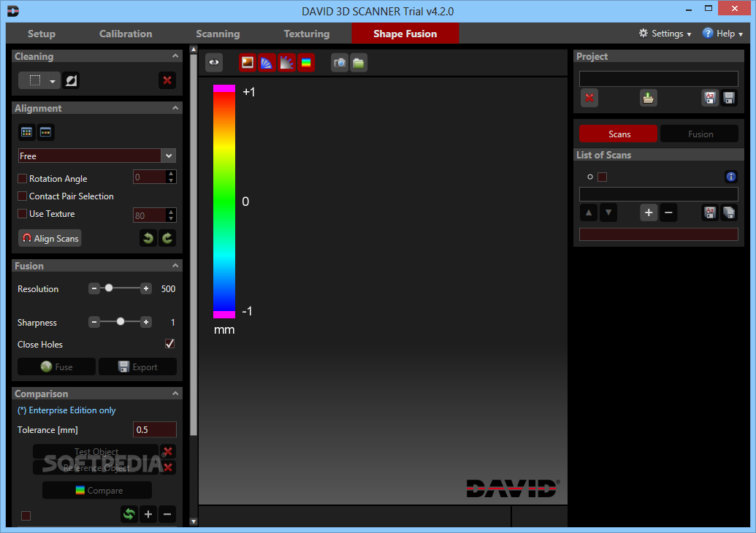This screenshot has height=533, width=756.
Task: Open the Setup tab
Action: click(x=42, y=34)
